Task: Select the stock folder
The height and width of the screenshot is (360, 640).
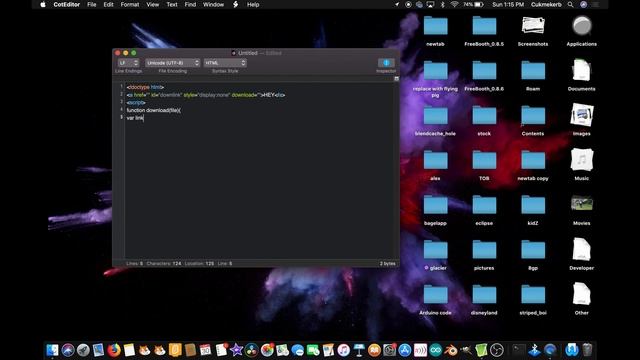Action: (x=484, y=121)
